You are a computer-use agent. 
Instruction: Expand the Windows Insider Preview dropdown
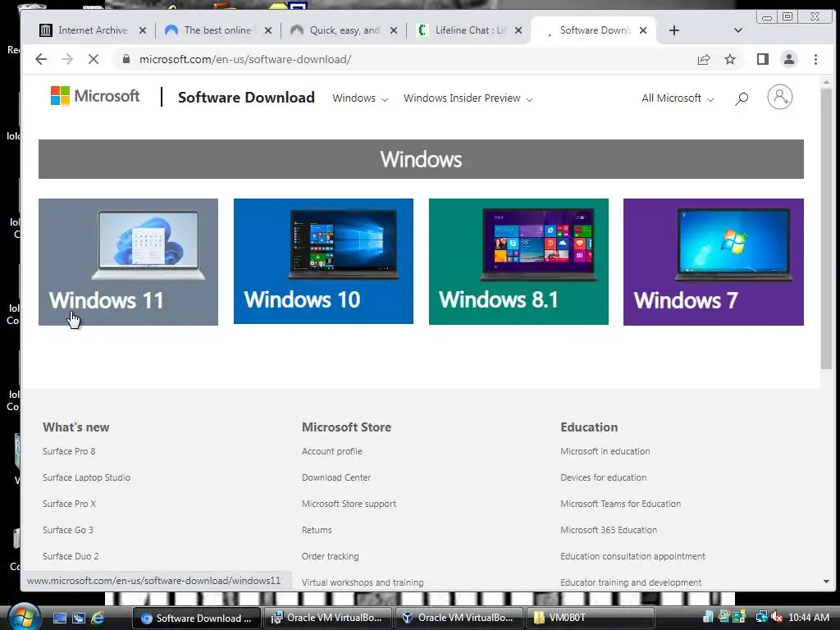[x=468, y=98]
